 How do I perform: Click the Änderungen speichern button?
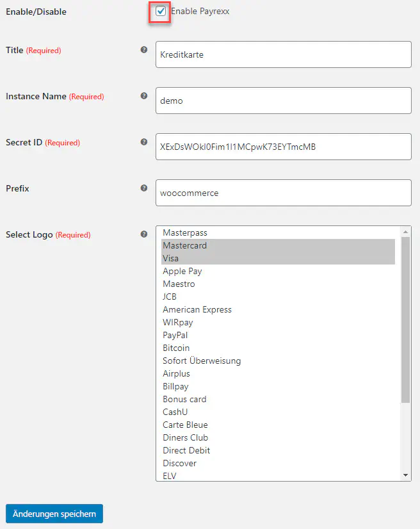pos(54,514)
